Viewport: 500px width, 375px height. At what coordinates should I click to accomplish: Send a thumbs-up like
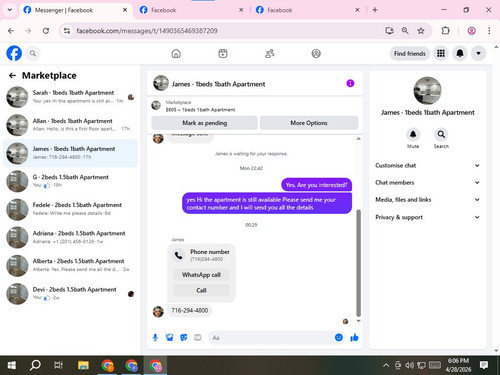click(354, 338)
